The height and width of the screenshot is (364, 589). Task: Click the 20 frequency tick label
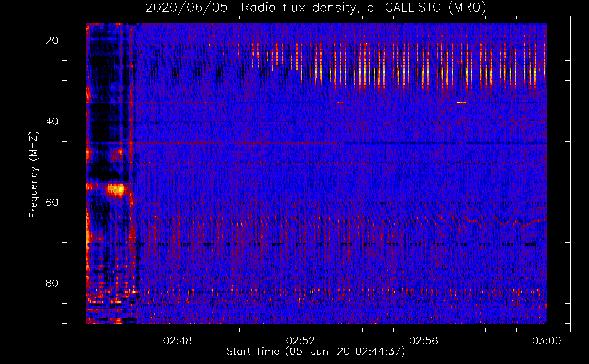pyautogui.click(x=52, y=40)
